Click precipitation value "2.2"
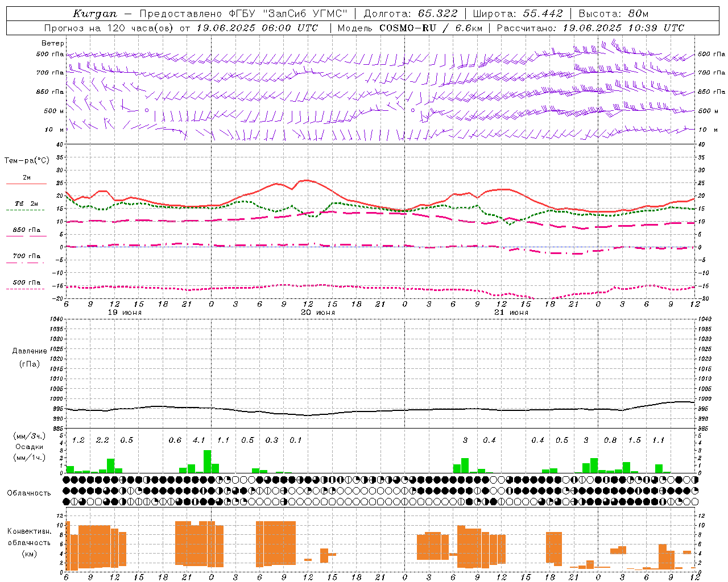Image resolution: width=728 pixels, height=582 pixels. tap(102, 440)
